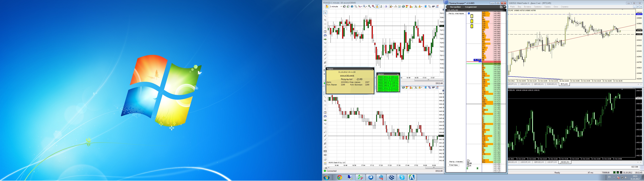Image resolution: width=644 pixels, height=181 pixels.
Task: Open Skype from the taskbar
Action: coord(402,177)
